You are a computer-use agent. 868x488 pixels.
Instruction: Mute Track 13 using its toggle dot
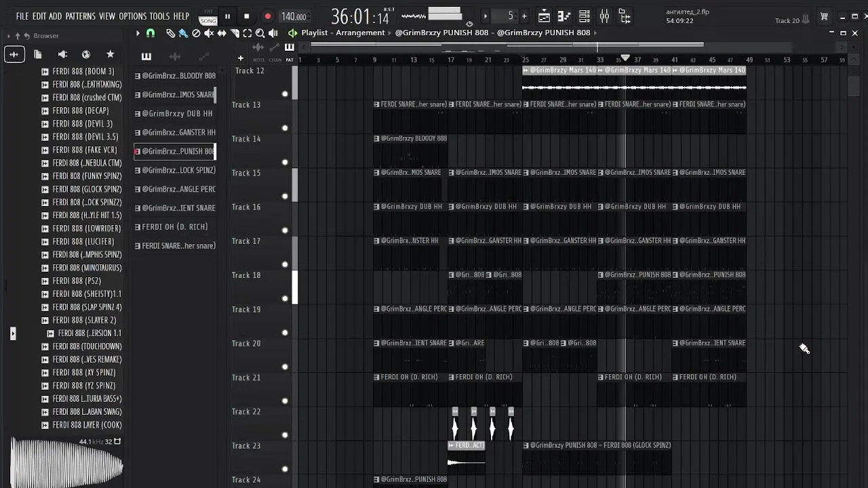pos(285,127)
